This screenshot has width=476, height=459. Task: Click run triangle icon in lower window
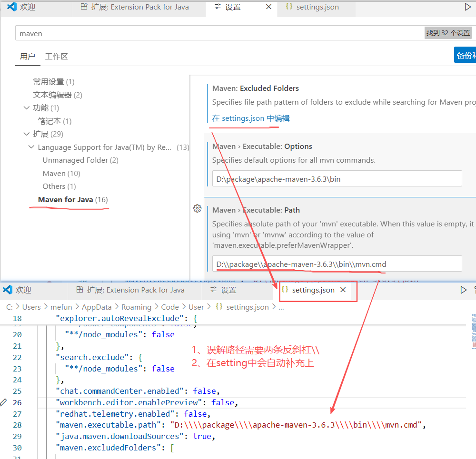click(x=463, y=290)
